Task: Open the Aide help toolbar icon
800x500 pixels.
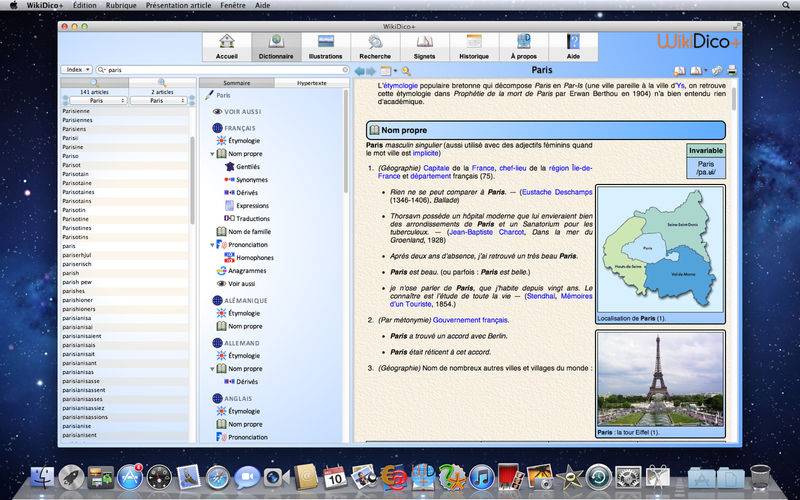Action: (573, 47)
